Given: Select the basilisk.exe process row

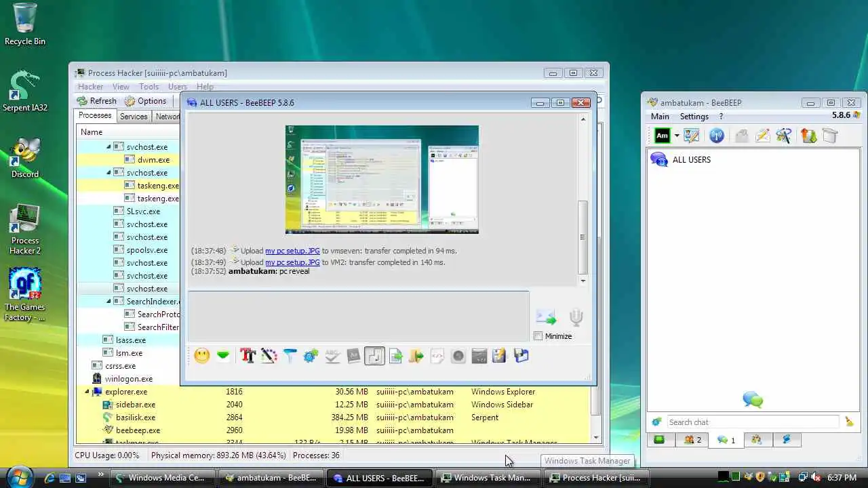Looking at the screenshot, I should coord(333,418).
